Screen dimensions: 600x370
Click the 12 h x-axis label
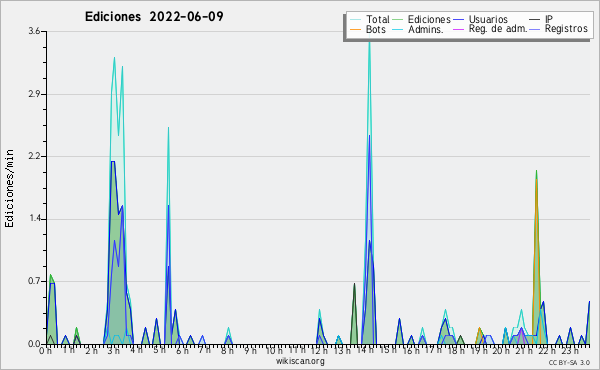click(319, 350)
